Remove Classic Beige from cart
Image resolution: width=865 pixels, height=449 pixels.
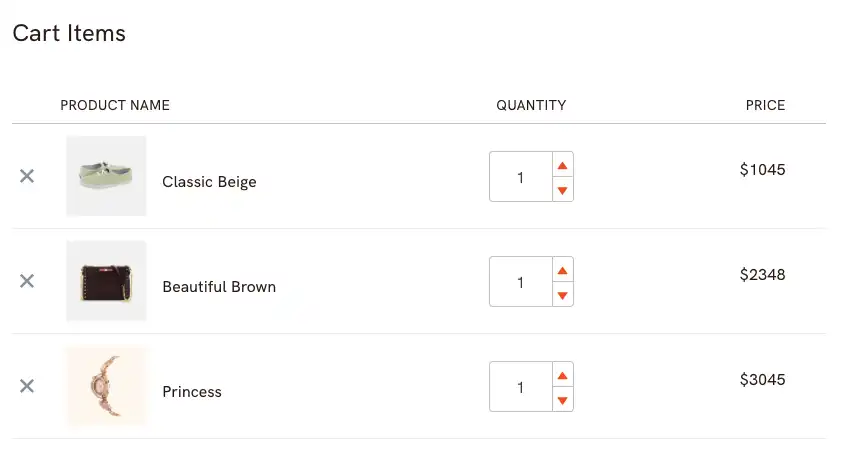[27, 177]
